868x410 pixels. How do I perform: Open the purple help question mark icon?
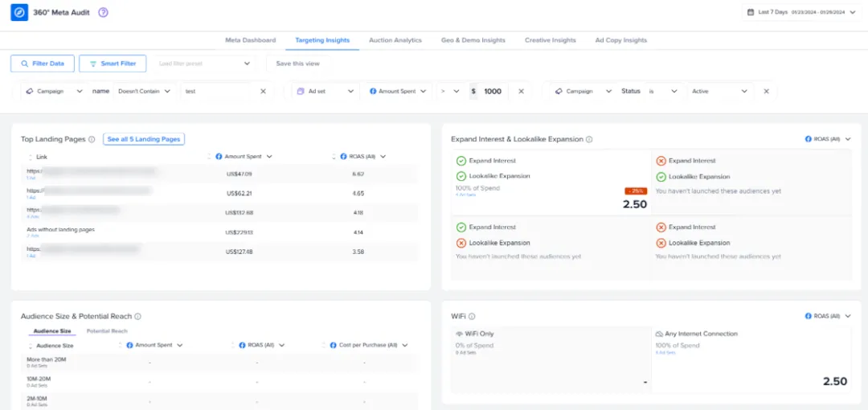coord(103,12)
